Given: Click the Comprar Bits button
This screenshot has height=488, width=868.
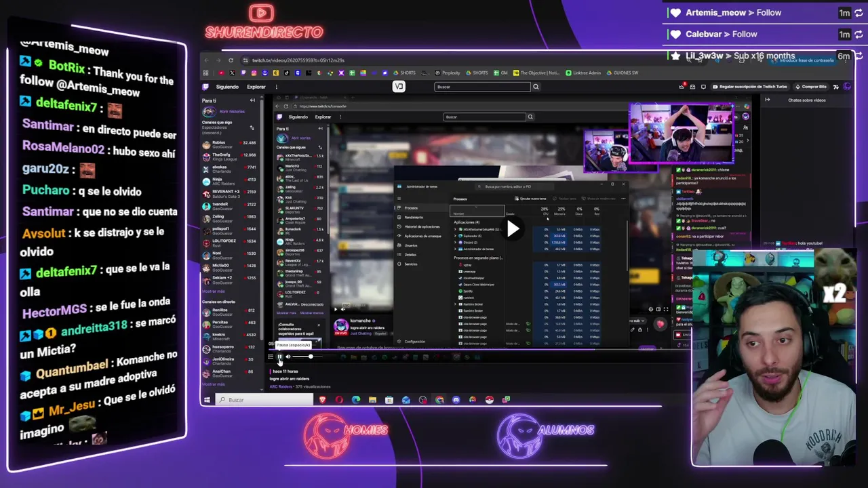Looking at the screenshot, I should tap(811, 87).
